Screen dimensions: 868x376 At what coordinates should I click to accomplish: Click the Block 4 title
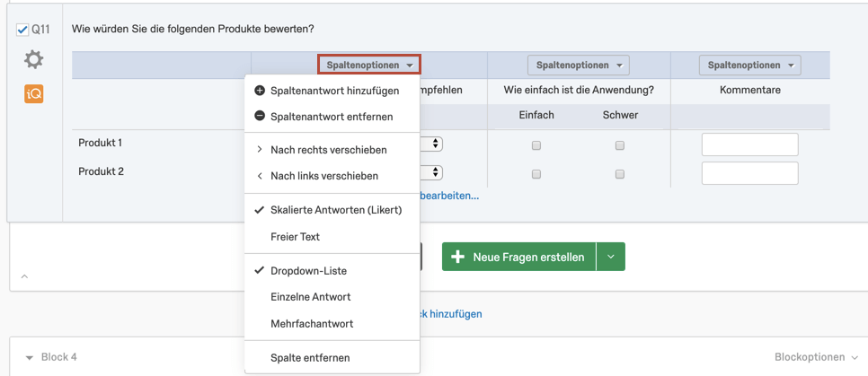click(58, 357)
